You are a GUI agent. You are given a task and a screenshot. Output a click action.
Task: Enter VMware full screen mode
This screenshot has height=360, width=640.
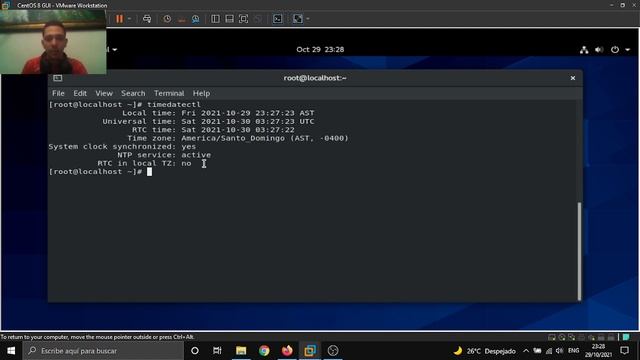[x=244, y=19]
